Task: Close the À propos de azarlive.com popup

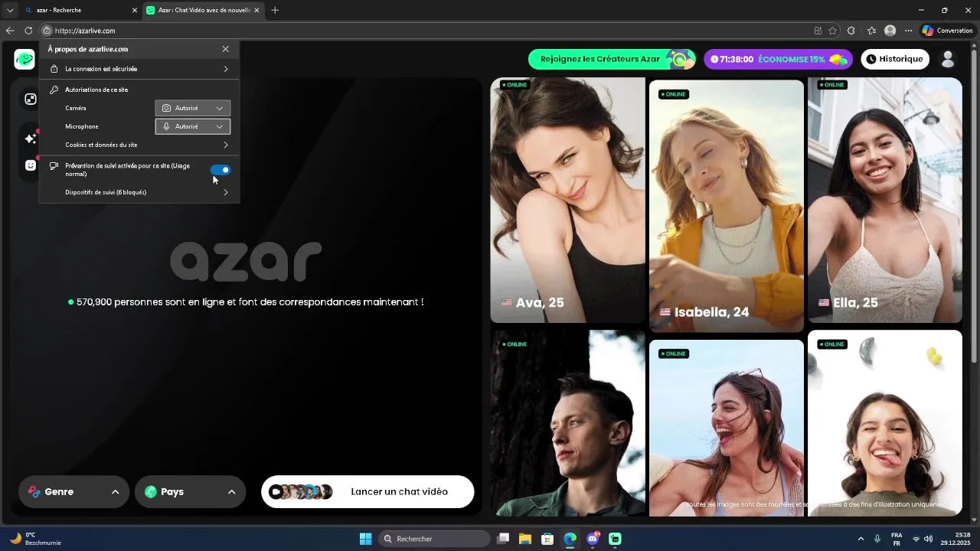Action: coord(225,49)
